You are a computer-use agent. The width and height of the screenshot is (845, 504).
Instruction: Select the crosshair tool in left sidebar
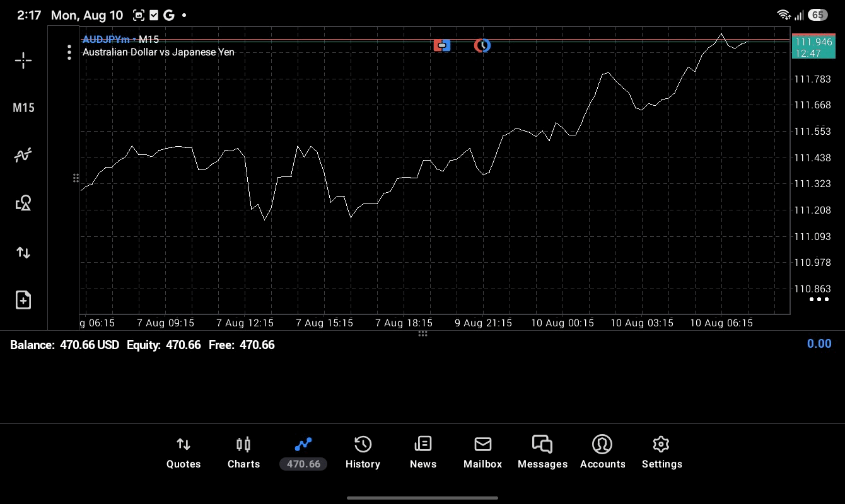click(x=23, y=60)
